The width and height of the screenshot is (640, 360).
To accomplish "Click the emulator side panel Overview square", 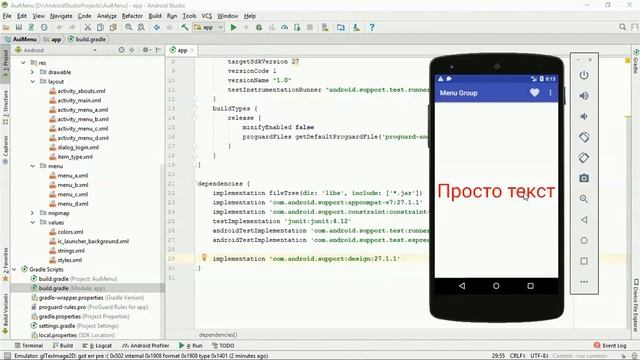I will pyautogui.click(x=584, y=261).
